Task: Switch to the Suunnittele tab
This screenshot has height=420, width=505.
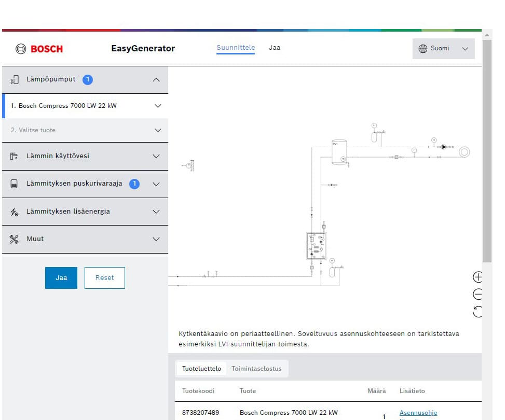Action: coord(236,48)
